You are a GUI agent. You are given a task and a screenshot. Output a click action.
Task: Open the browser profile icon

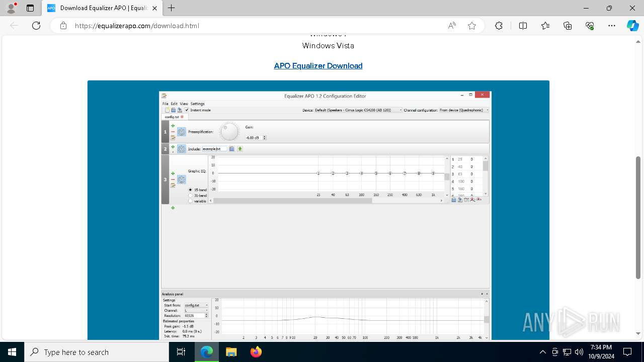[x=11, y=8]
